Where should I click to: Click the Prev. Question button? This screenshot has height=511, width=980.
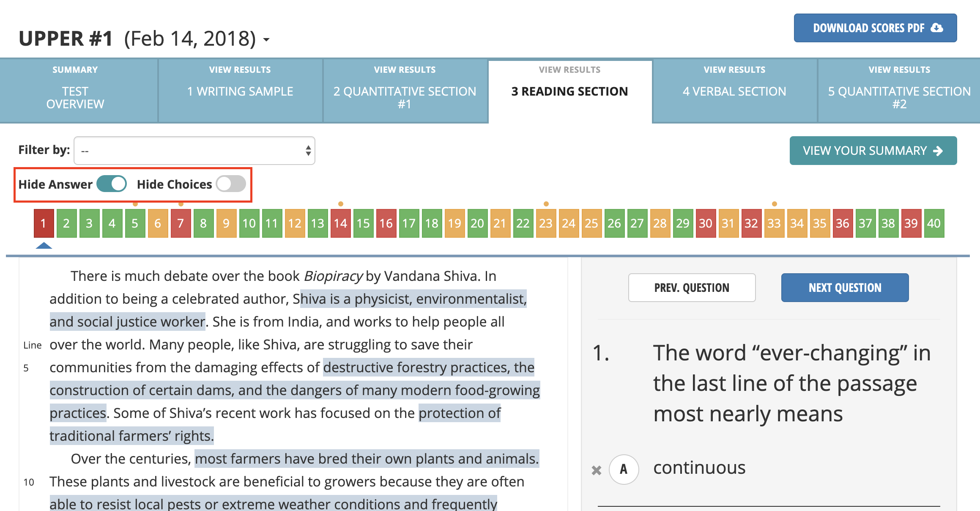692,288
